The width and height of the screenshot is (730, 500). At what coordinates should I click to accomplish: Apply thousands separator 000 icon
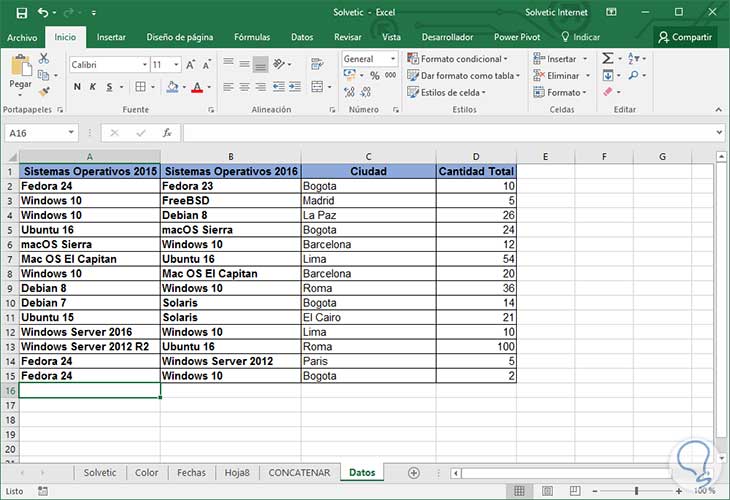pyautogui.click(x=391, y=75)
